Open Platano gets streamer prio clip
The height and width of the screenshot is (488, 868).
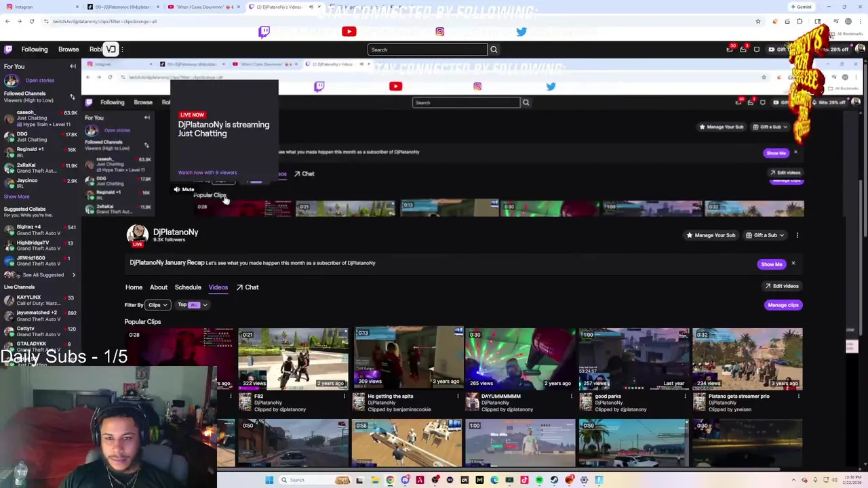pyautogui.click(x=747, y=358)
